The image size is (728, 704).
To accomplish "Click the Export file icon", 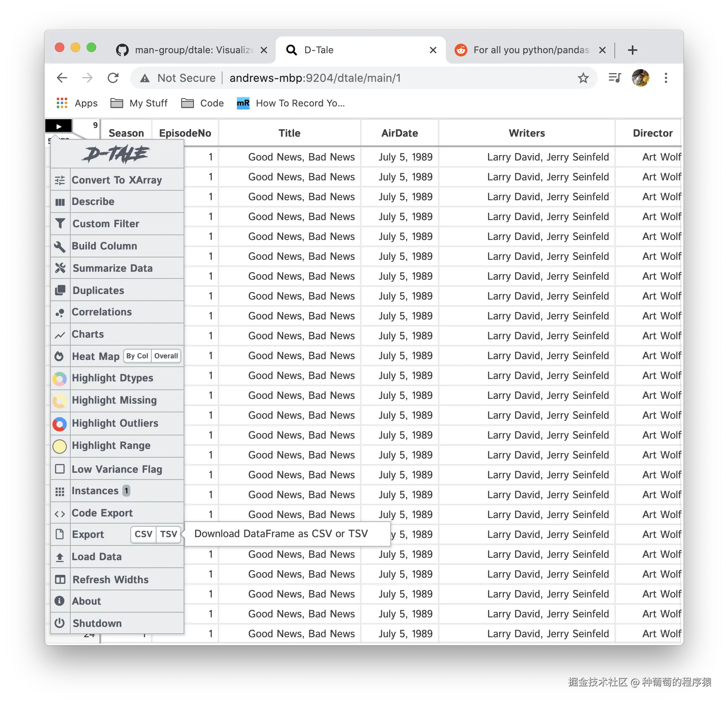I will click(x=60, y=534).
